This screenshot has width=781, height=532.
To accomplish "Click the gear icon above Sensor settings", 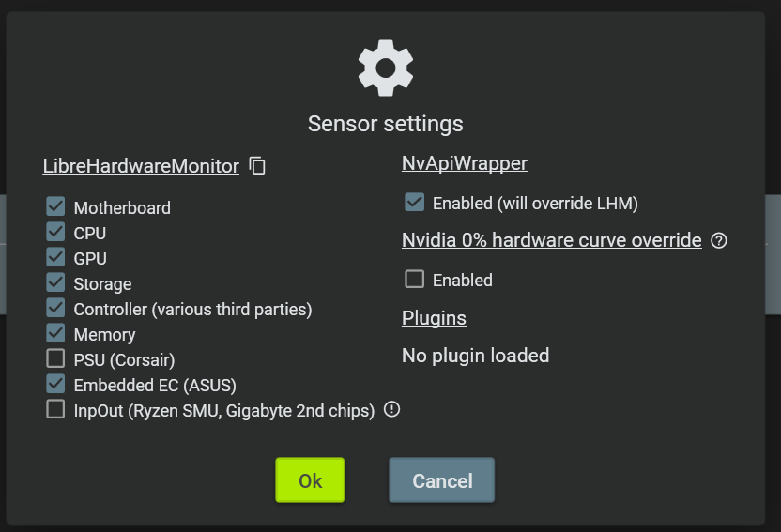I will pyautogui.click(x=385, y=68).
